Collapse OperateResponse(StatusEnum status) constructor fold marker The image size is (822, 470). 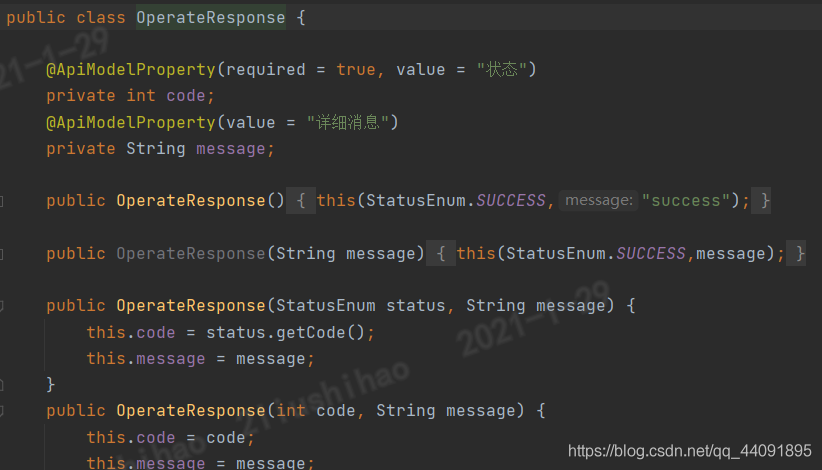[2, 305]
